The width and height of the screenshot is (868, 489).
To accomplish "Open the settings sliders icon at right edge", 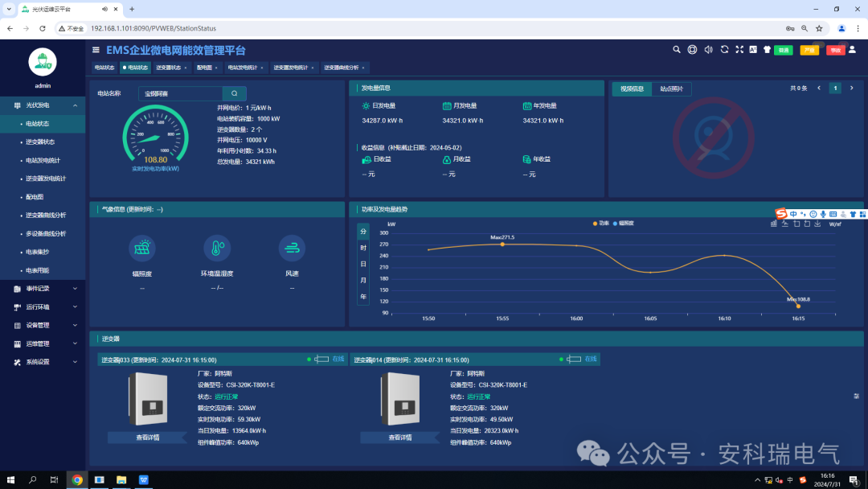I will click(x=857, y=396).
